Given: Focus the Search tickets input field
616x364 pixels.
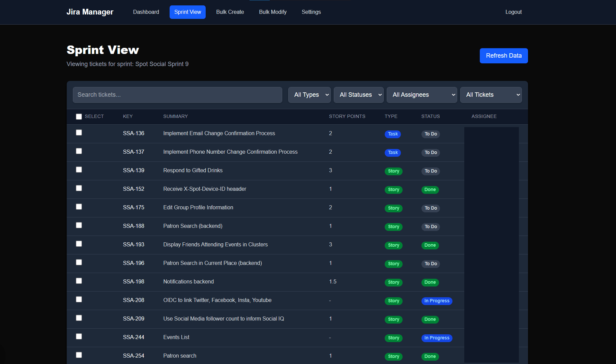Looking at the screenshot, I should [x=177, y=95].
